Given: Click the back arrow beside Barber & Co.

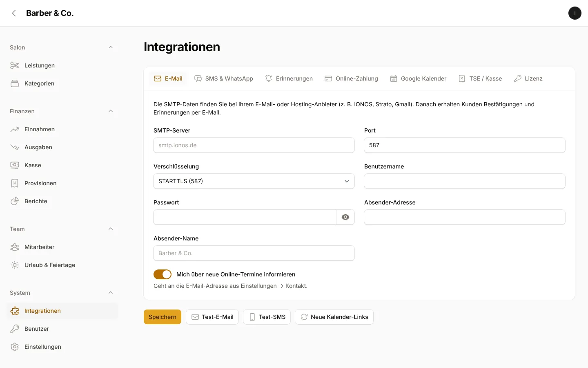Looking at the screenshot, I should click(14, 13).
